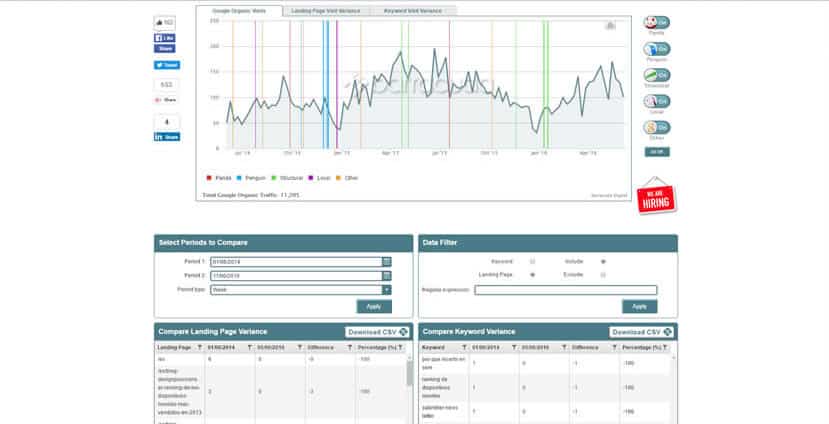Click the 'por que invertir en sem' keyword row
829x424 pixels.
coord(546,363)
